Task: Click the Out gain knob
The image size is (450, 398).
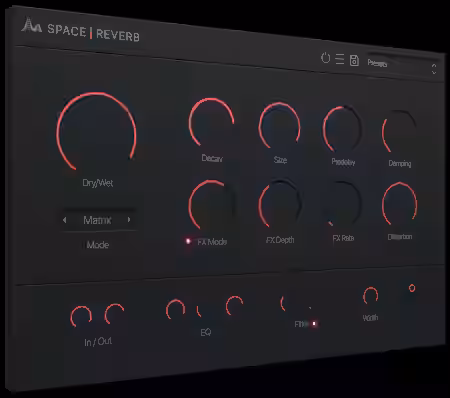Action: pyautogui.click(x=114, y=314)
